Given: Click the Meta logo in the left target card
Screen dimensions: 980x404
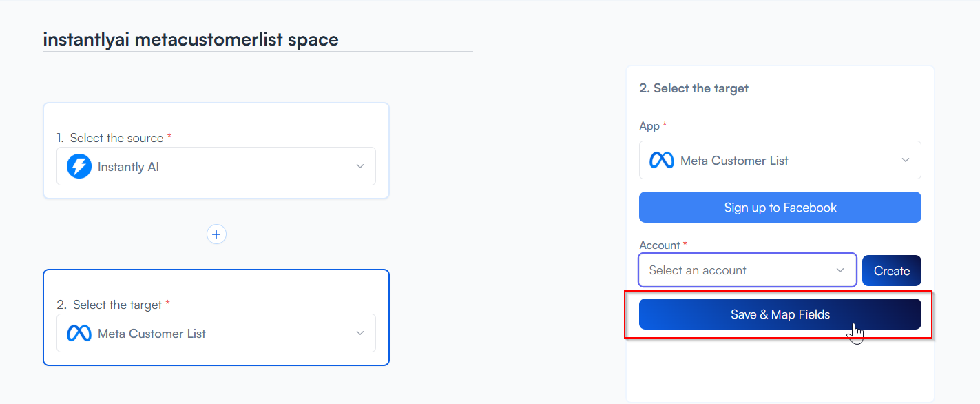Looking at the screenshot, I should coord(79,334).
